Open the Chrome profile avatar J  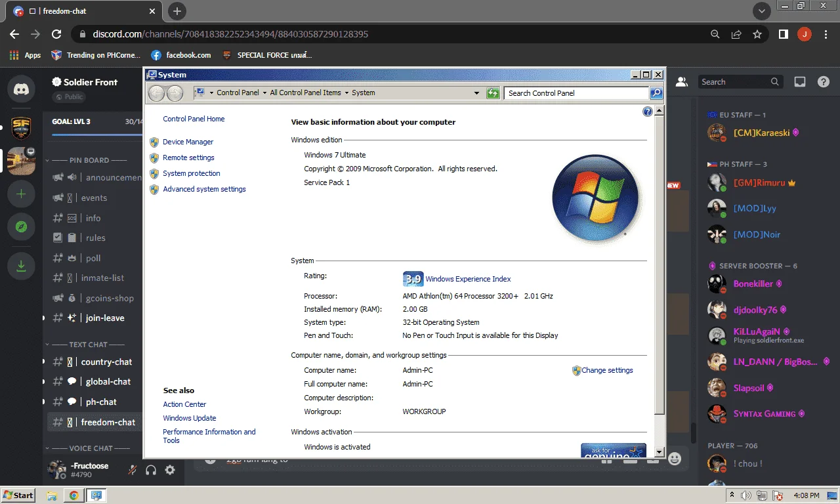(x=805, y=34)
